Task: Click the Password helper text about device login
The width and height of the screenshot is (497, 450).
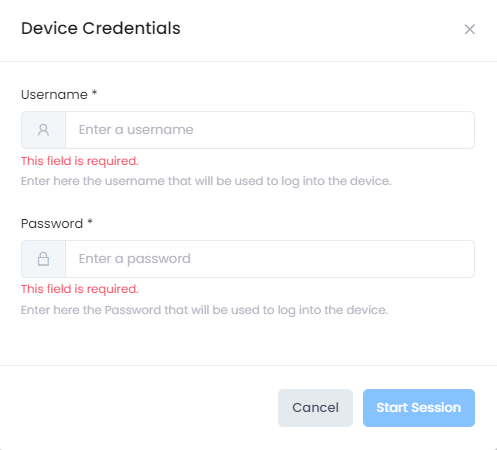Action: click(x=204, y=310)
